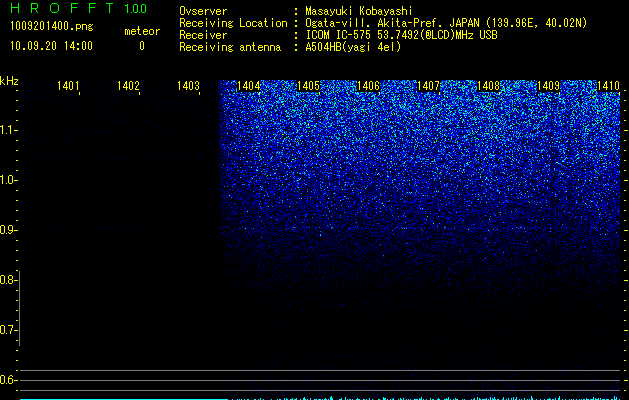Click the kHz axis unit label
Screen dimensions: 629x400
(9, 81)
